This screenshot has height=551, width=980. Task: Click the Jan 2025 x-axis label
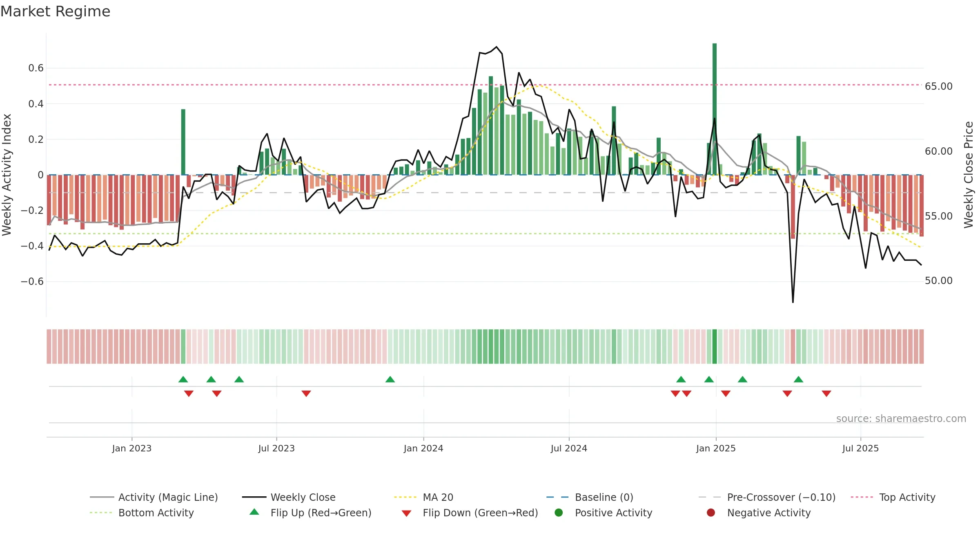[716, 448]
